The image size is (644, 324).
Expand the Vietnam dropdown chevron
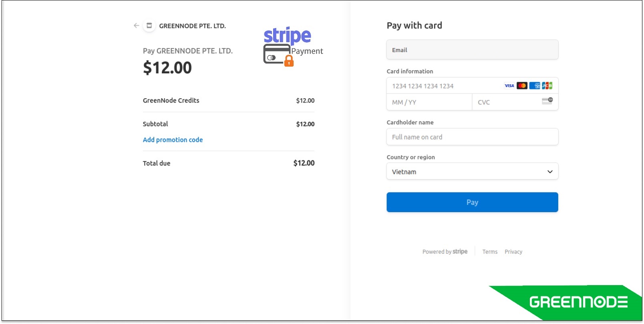[x=550, y=172]
